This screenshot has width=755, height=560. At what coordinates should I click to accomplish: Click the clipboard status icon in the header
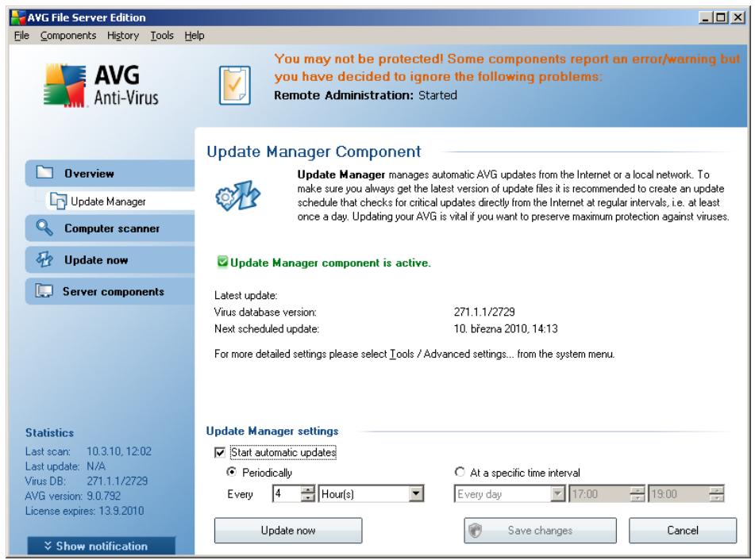tap(235, 86)
